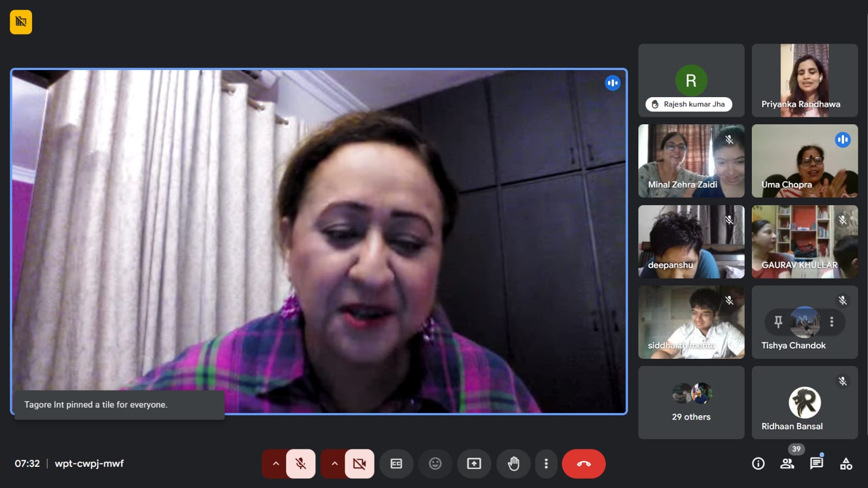This screenshot has height=488, width=868.
Task: Pin Tishya Chandok's tile
Action: click(778, 322)
